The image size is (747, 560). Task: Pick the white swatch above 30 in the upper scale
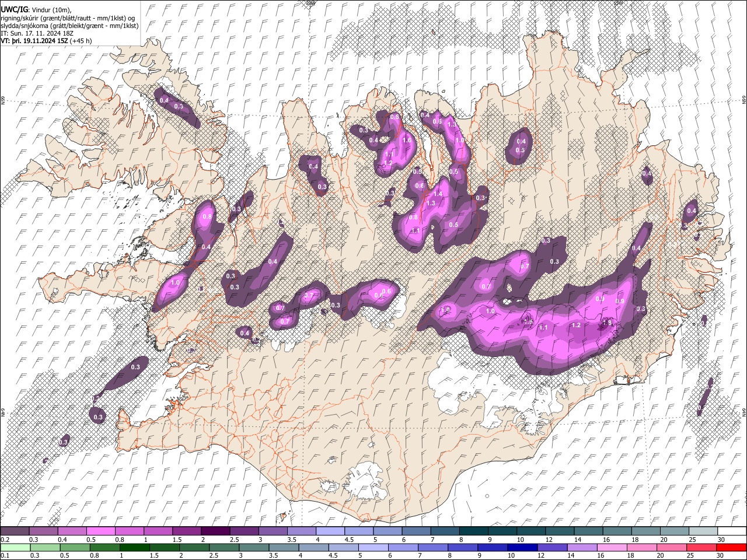[732, 531]
